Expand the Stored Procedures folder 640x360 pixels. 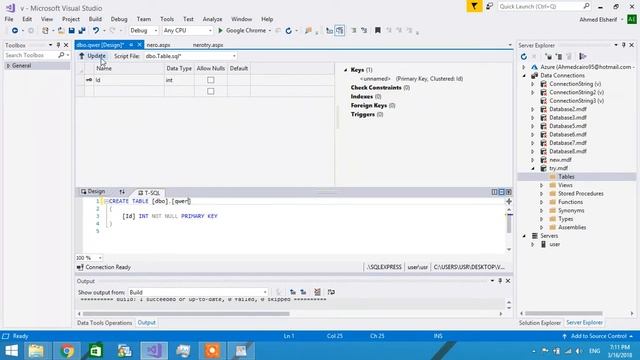click(x=542, y=193)
